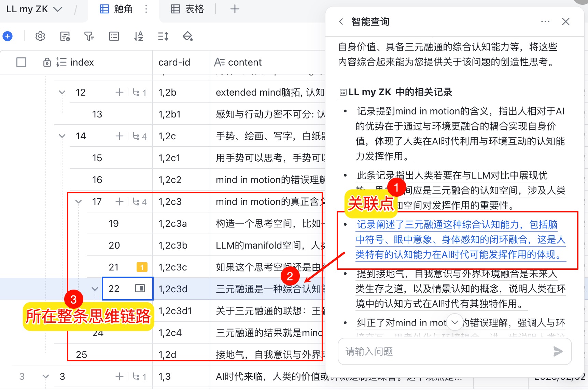
Task: Open the sort tool in toolbar
Action: [x=139, y=36]
